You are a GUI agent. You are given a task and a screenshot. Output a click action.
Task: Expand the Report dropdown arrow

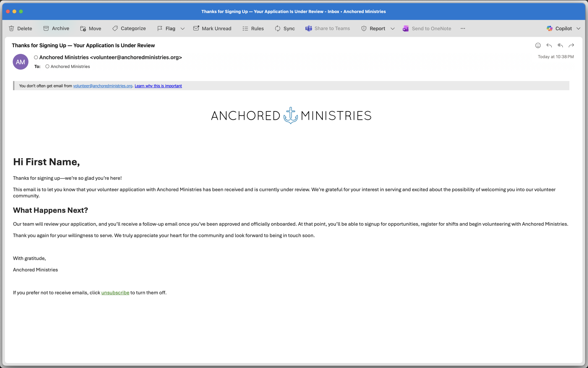(x=393, y=29)
